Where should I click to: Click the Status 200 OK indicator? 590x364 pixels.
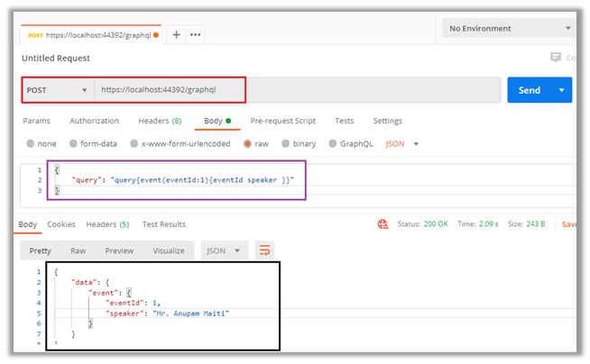[x=422, y=223]
